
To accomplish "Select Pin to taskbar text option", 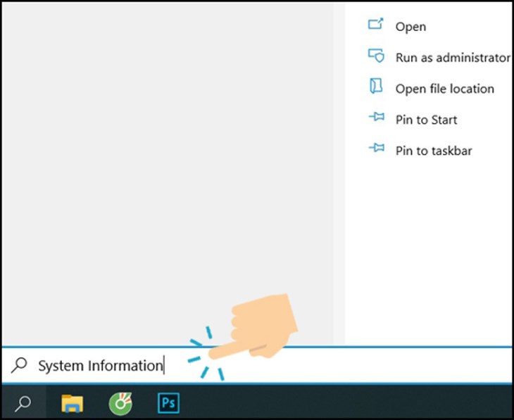I will pyautogui.click(x=434, y=151).
